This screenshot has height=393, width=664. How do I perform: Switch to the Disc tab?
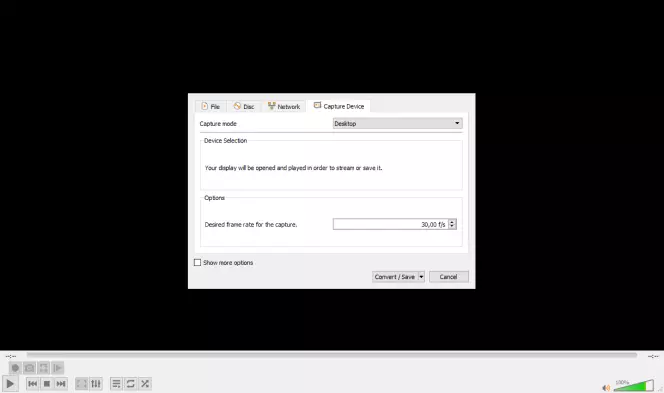(x=244, y=106)
